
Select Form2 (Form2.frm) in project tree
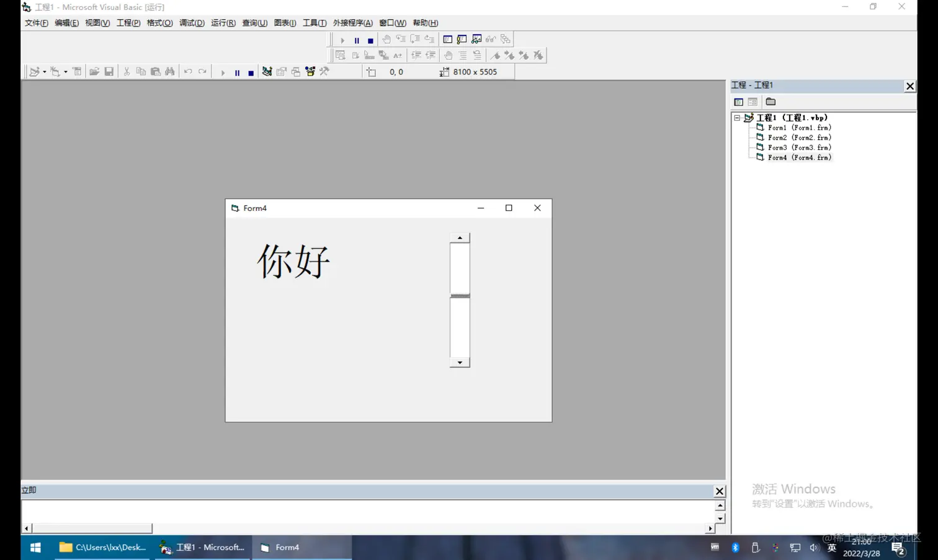tap(799, 138)
